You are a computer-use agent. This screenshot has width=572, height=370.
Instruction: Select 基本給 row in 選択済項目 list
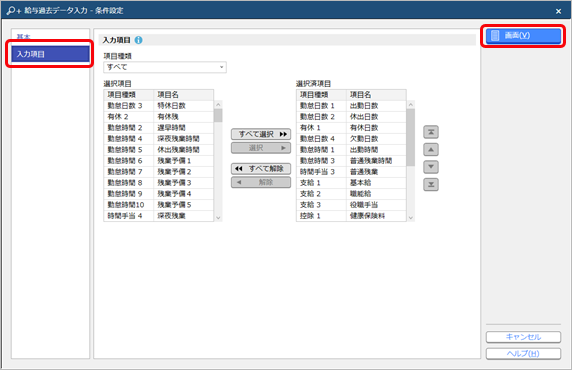(351, 182)
